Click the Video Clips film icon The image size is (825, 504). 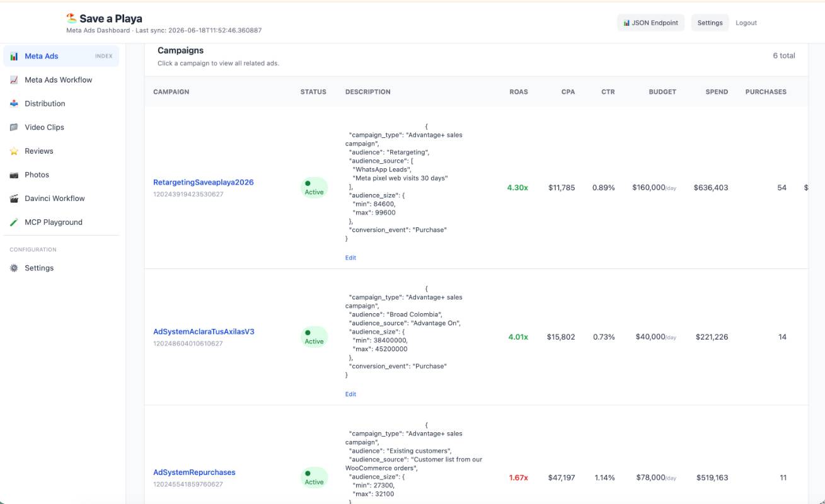(x=14, y=127)
